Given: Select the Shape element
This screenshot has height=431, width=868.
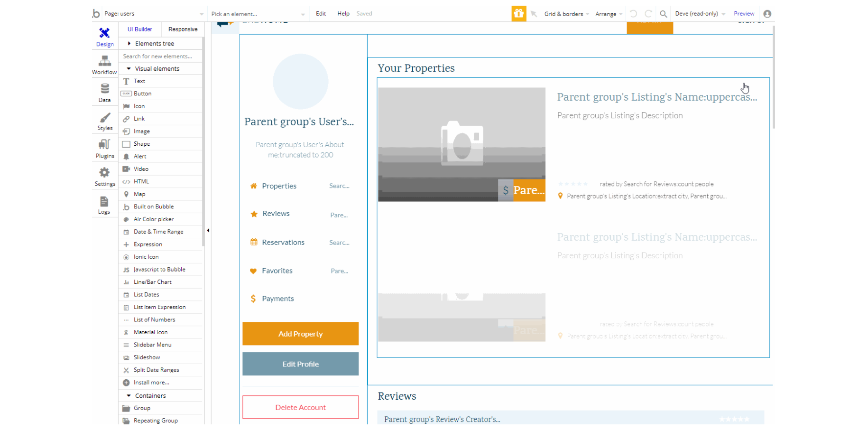Looking at the screenshot, I should (160, 144).
